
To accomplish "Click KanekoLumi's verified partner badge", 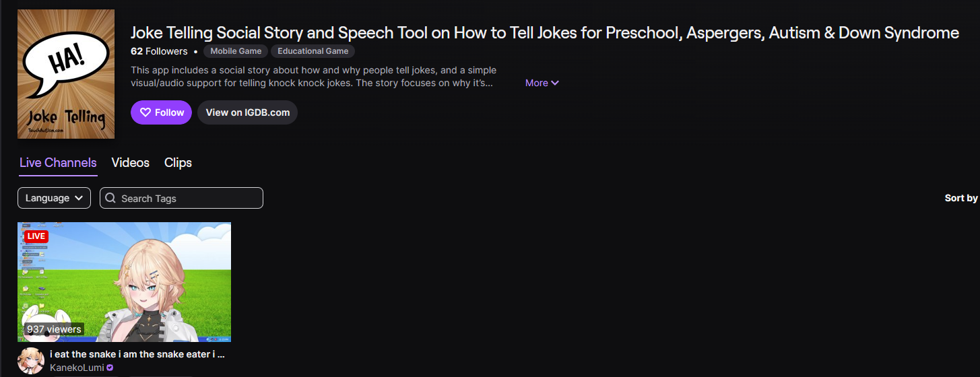I will pyautogui.click(x=110, y=368).
